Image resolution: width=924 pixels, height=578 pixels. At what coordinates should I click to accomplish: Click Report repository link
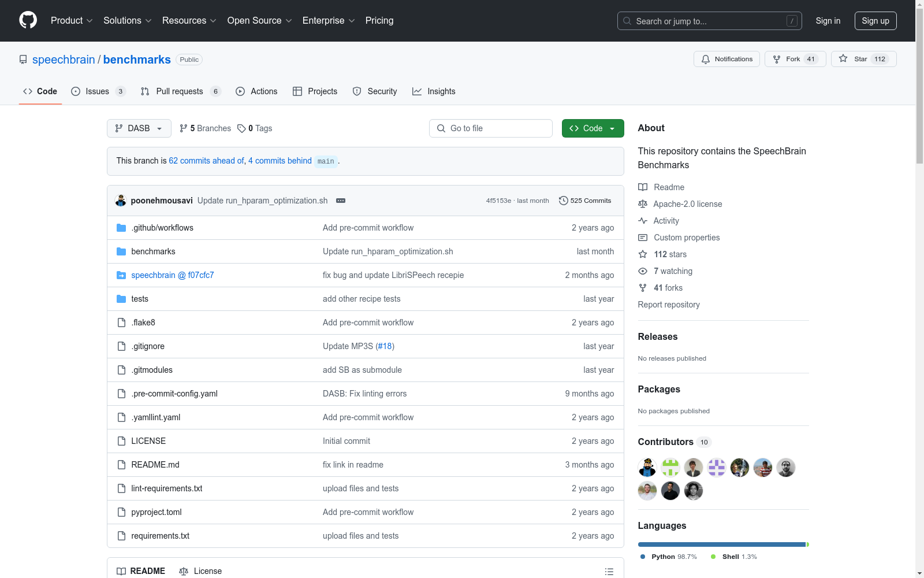point(669,305)
